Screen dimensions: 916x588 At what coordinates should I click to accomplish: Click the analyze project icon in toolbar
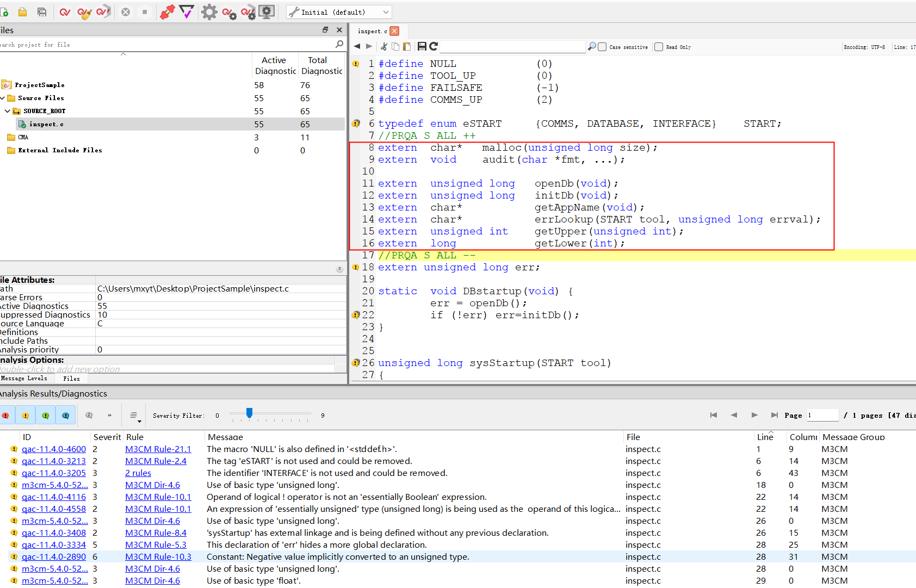65,12
